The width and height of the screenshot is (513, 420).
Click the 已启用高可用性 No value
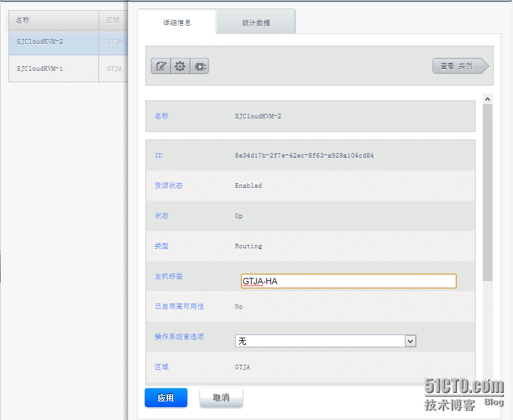click(x=239, y=307)
